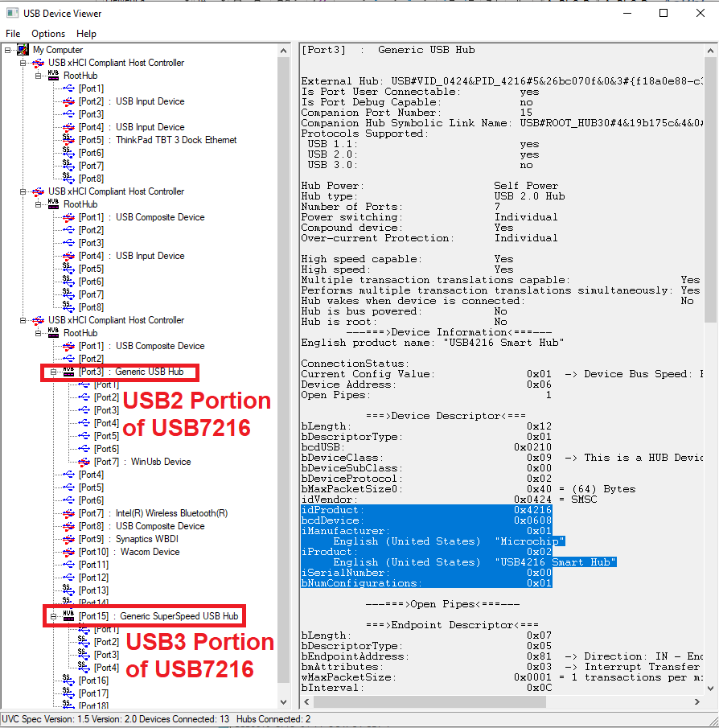Click the details vertical scrollbar thumb
This screenshot has width=719, height=728.
pos(710,189)
